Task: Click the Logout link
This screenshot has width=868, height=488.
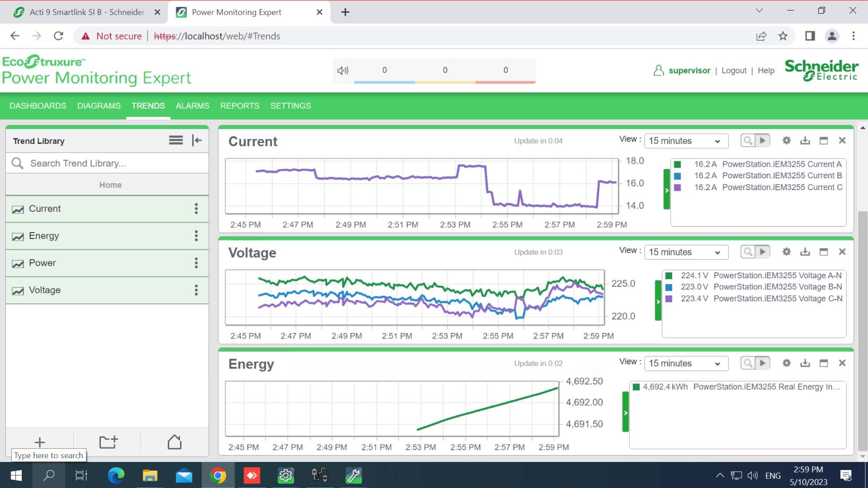Action: click(x=734, y=71)
